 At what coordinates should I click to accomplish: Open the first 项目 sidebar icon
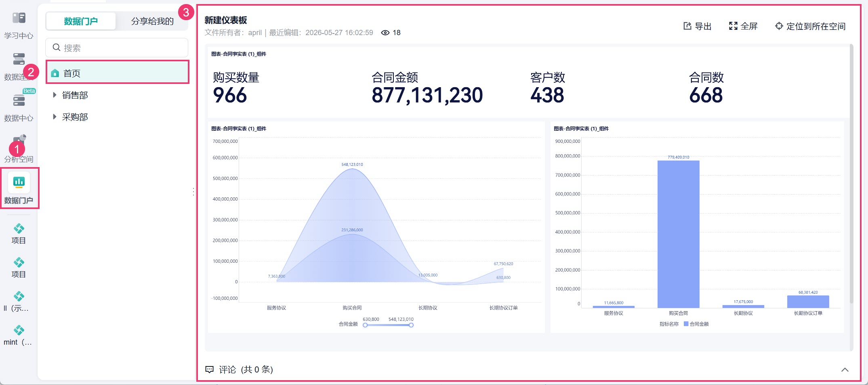[19, 229]
